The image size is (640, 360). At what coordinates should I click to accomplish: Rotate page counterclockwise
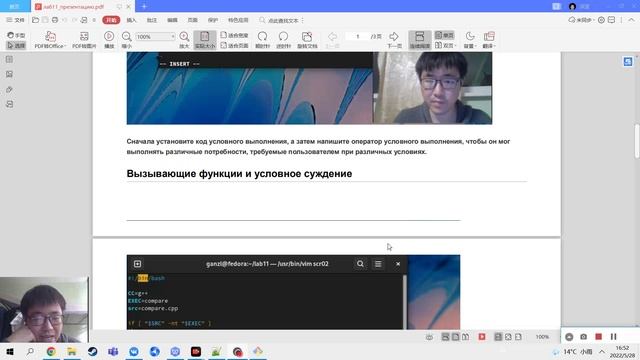[283, 40]
